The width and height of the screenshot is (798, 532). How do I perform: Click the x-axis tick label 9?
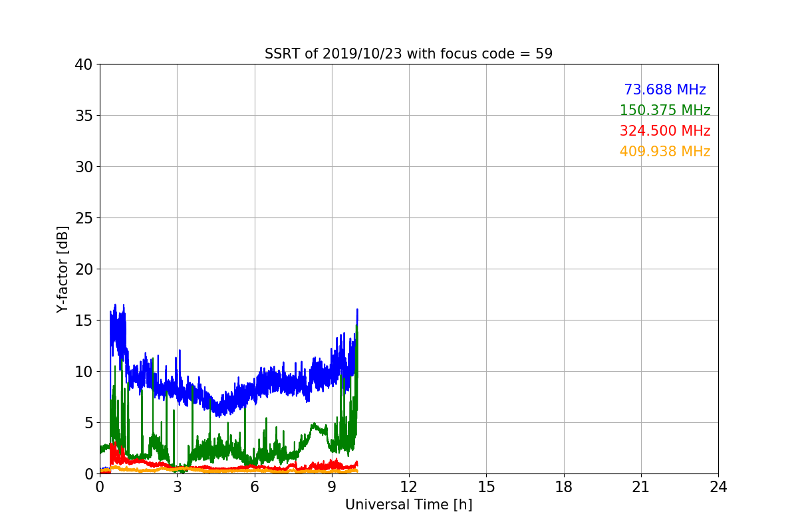tap(331, 487)
